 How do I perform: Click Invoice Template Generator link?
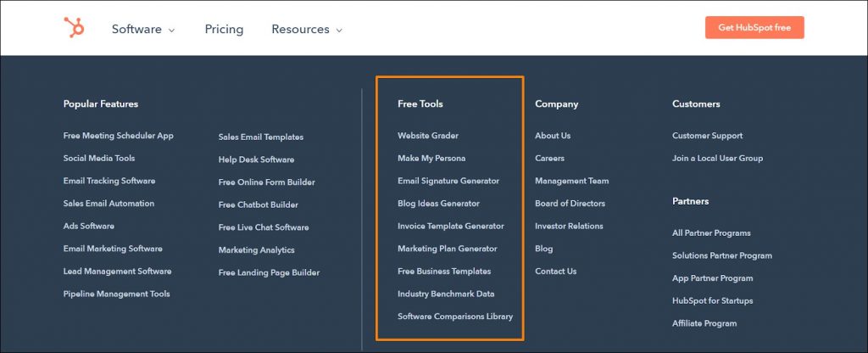(450, 227)
